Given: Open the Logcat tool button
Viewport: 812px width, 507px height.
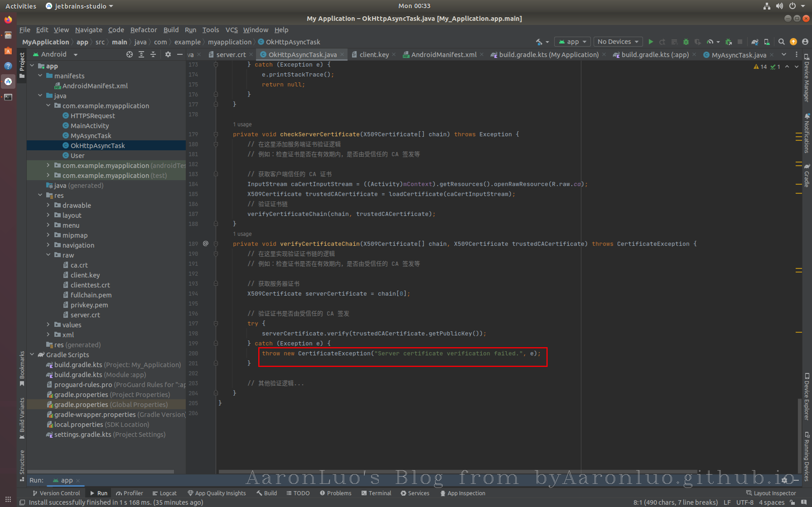Looking at the screenshot, I should tap(164, 493).
